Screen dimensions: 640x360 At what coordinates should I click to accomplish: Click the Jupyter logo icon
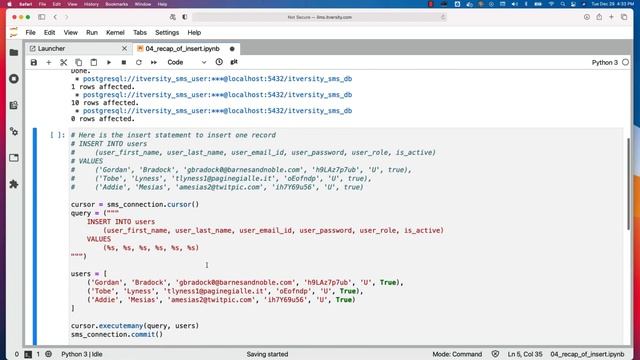[14, 32]
